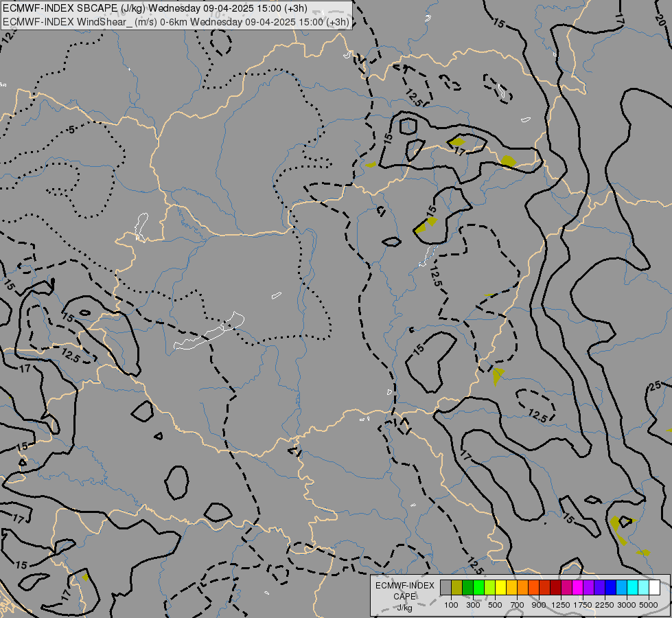Click the legend value 1750

(x=583, y=605)
